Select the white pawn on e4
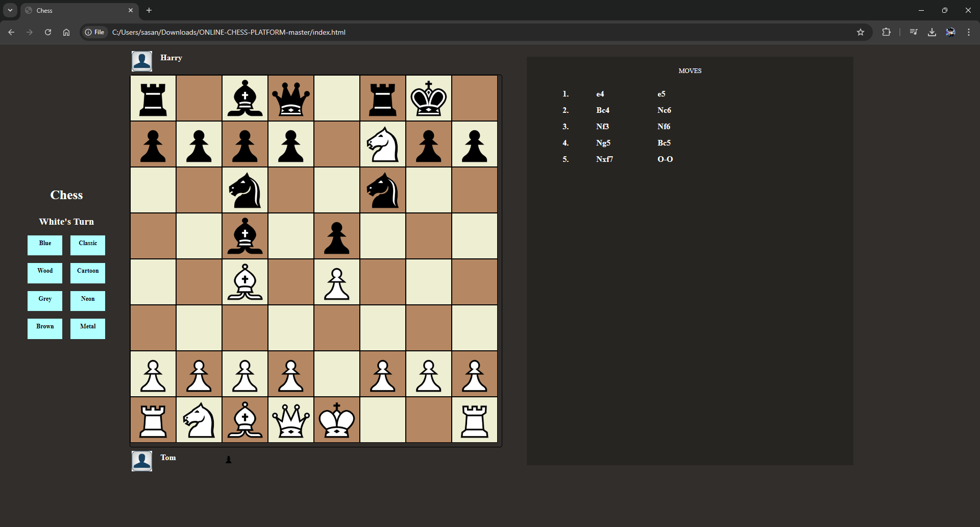Viewport: 980px width, 527px height. tap(337, 282)
